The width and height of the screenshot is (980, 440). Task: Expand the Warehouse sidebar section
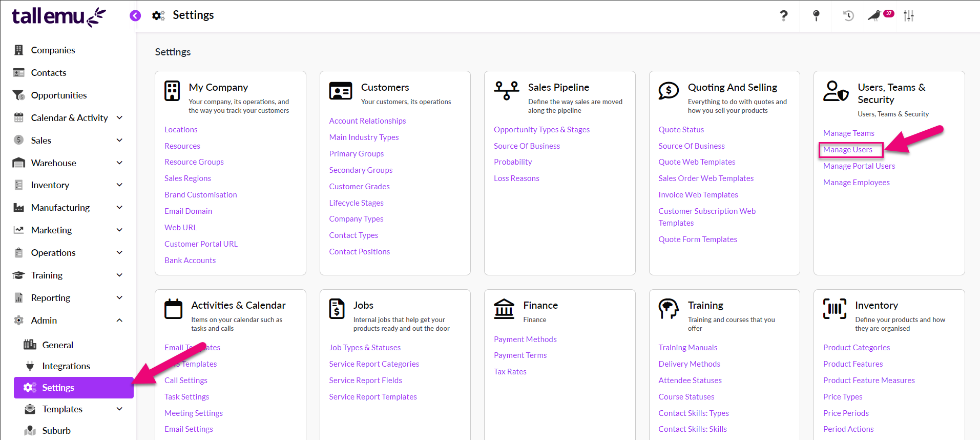[119, 163]
